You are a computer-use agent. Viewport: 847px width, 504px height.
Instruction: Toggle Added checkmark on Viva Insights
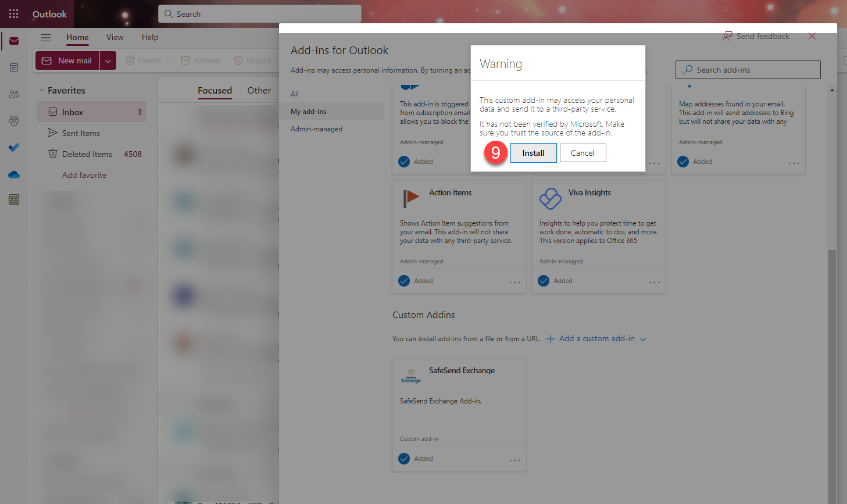544,281
